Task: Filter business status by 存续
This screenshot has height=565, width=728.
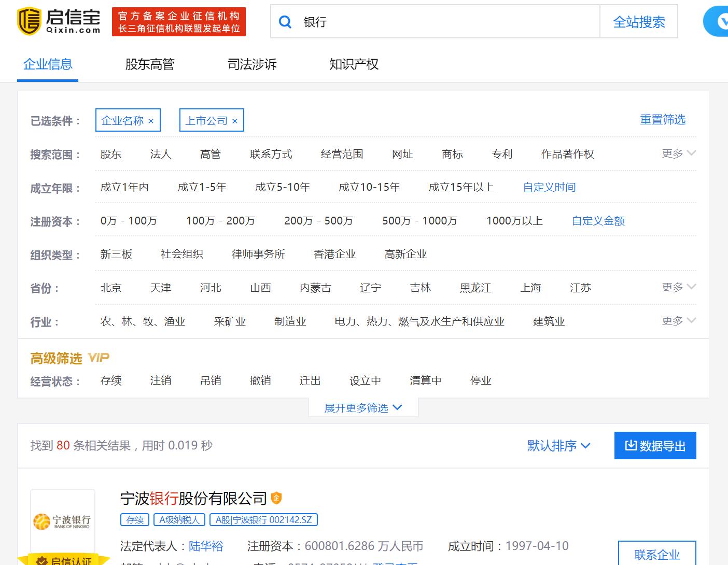Action: click(111, 380)
